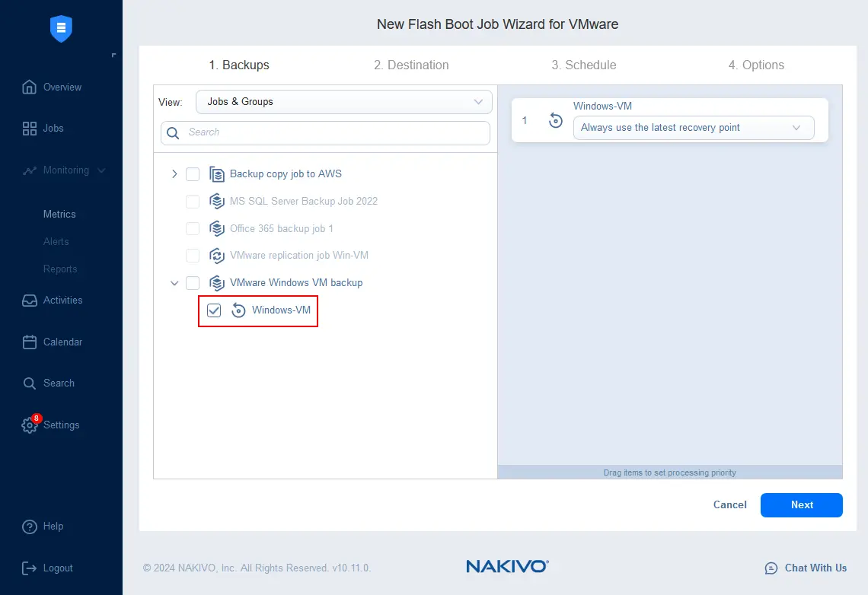Click the Logout label
This screenshot has width=868, height=595.
pos(58,568)
